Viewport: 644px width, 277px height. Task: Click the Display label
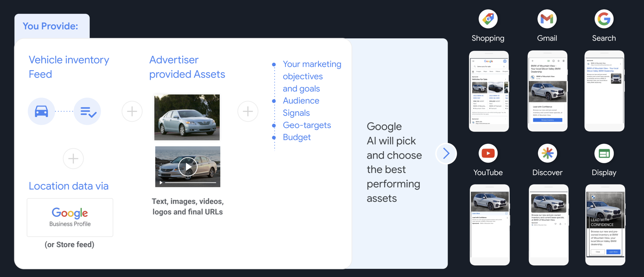(604, 173)
